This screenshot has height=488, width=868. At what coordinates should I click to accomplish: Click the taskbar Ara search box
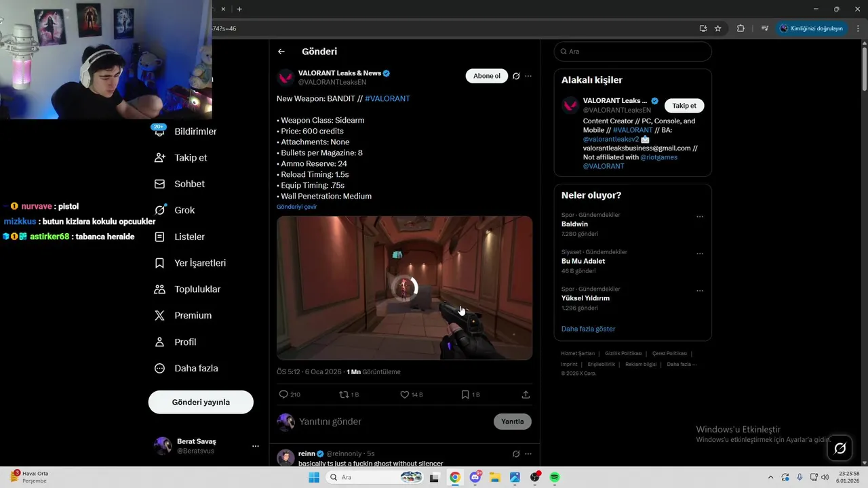tap(374, 477)
